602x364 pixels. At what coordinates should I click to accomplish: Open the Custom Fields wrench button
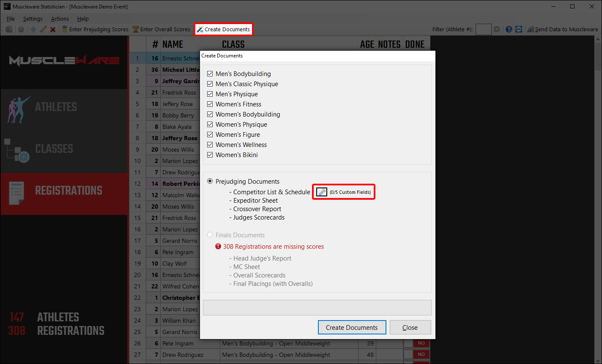click(x=322, y=192)
